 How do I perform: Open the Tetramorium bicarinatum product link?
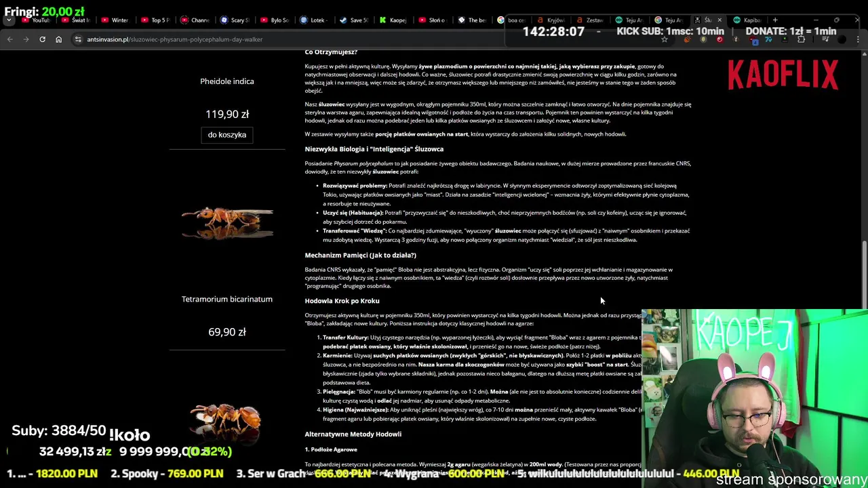pyautogui.click(x=226, y=299)
